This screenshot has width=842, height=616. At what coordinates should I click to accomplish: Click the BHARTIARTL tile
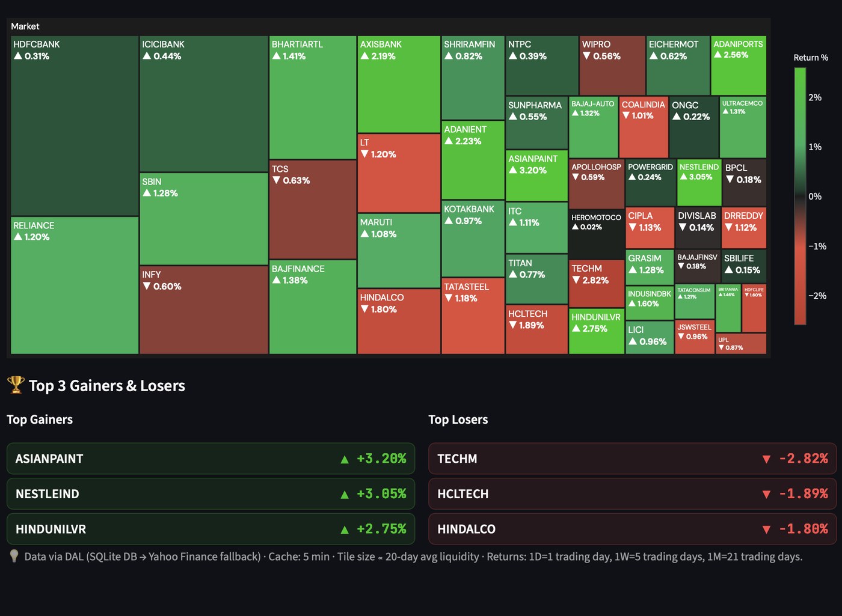click(313, 97)
